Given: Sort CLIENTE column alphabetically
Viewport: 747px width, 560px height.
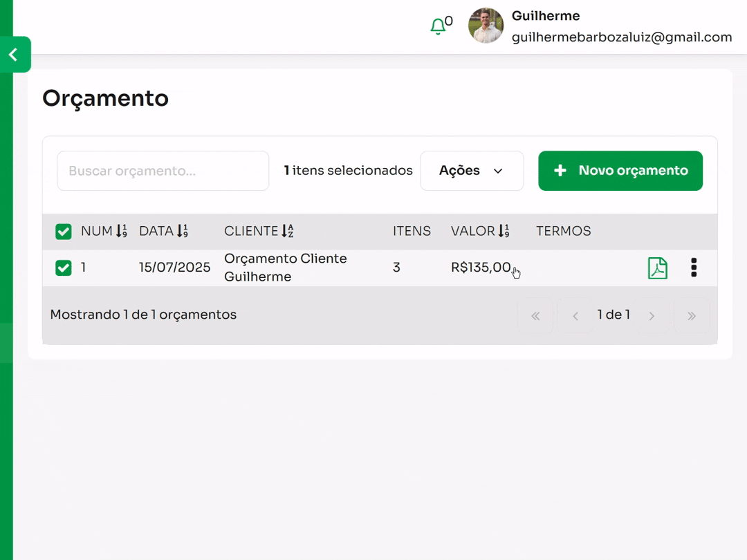Looking at the screenshot, I should [x=288, y=232].
